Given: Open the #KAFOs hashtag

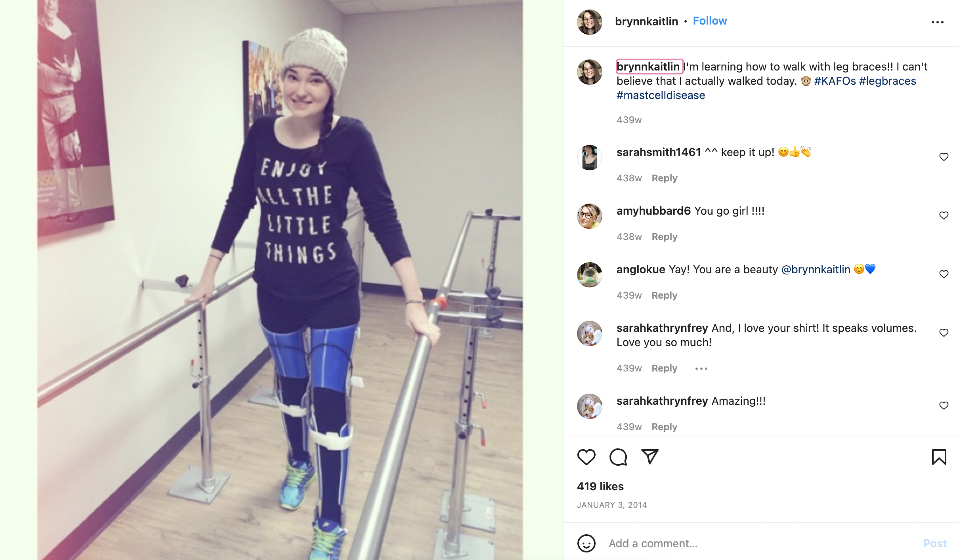Looking at the screenshot, I should (835, 81).
